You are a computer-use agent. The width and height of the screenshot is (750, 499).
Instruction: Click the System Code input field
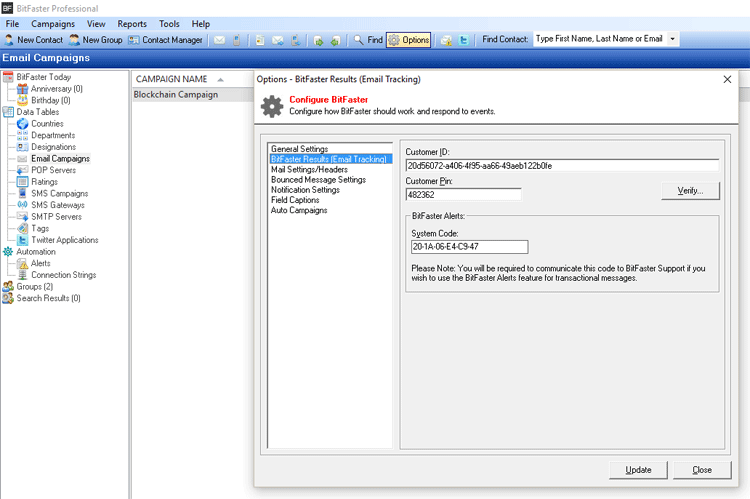click(470, 247)
